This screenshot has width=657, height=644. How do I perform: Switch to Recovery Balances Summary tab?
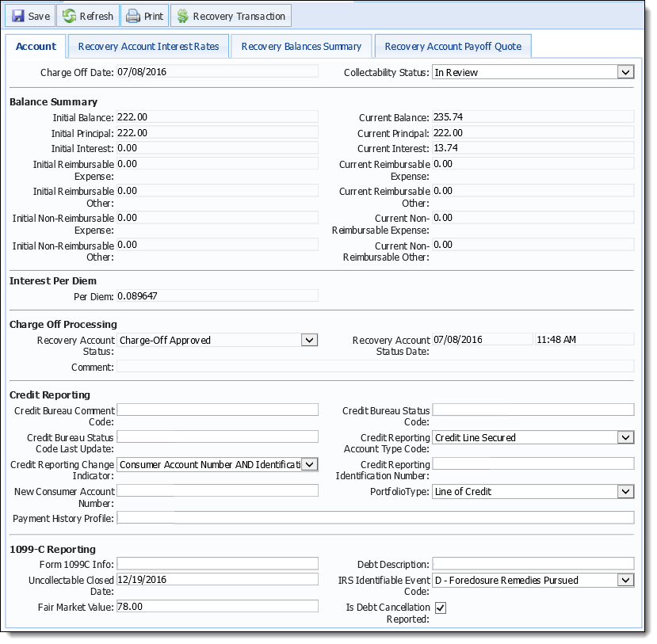pos(301,46)
